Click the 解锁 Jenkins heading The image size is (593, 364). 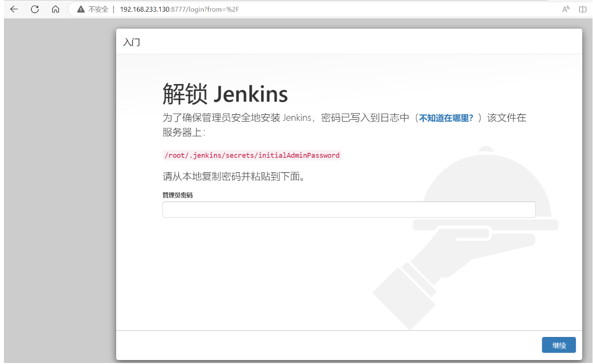[225, 94]
